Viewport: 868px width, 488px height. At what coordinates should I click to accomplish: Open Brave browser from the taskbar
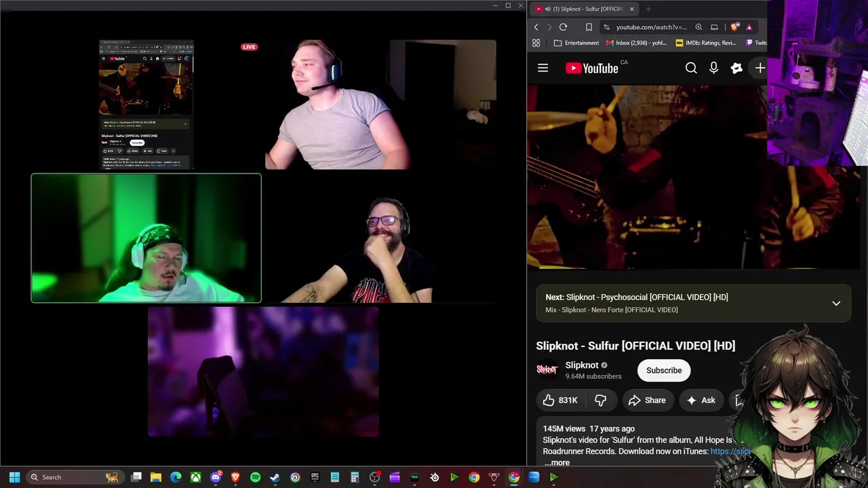tap(235, 477)
